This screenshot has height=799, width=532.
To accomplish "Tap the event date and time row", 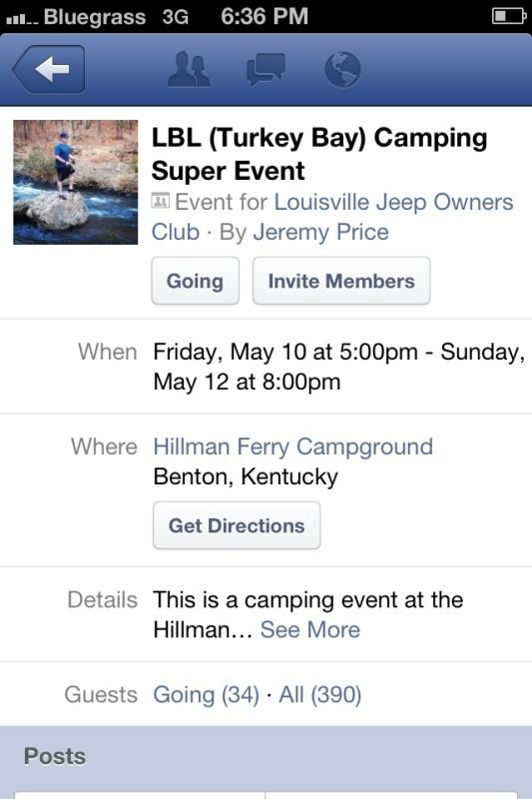I will coord(266,367).
